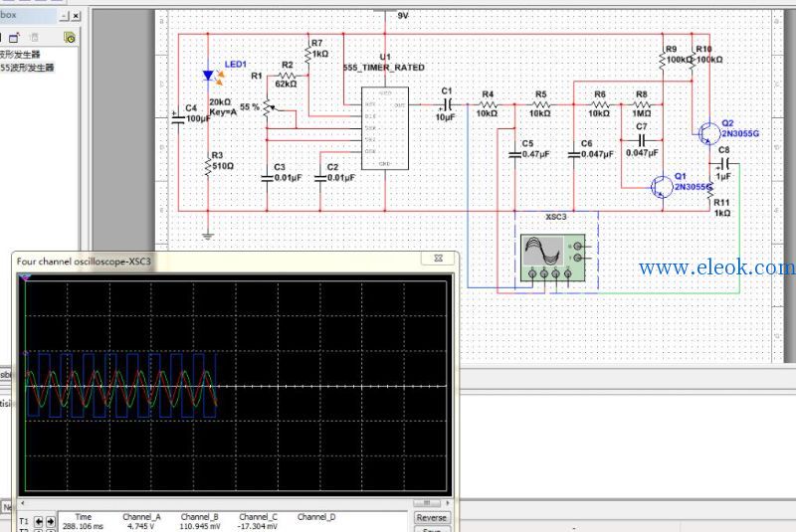
Task: Click the 55 % potentiometer setting
Action: (250, 107)
